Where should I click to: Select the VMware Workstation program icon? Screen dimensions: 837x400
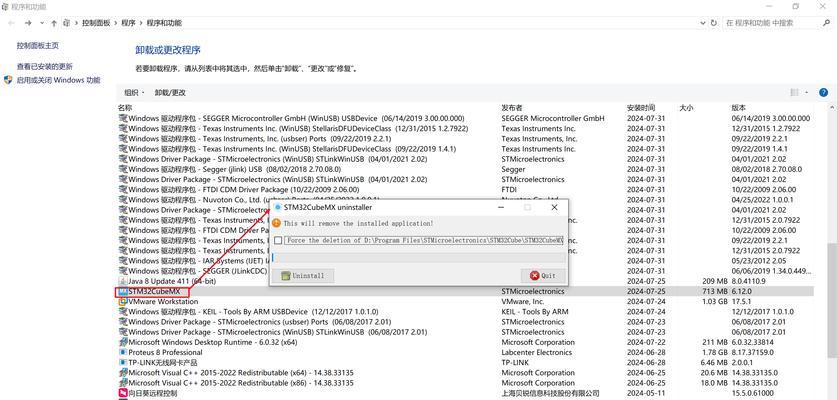(123, 302)
